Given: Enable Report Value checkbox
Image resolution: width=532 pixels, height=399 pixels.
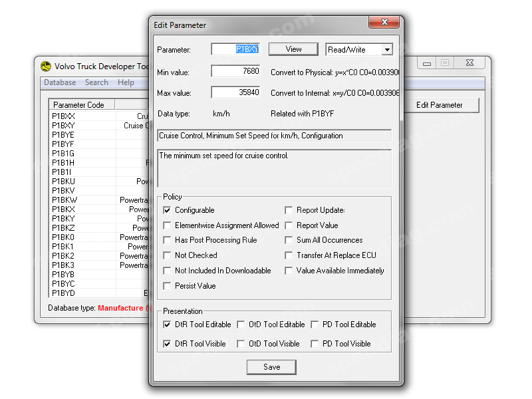Looking at the screenshot, I should [289, 225].
